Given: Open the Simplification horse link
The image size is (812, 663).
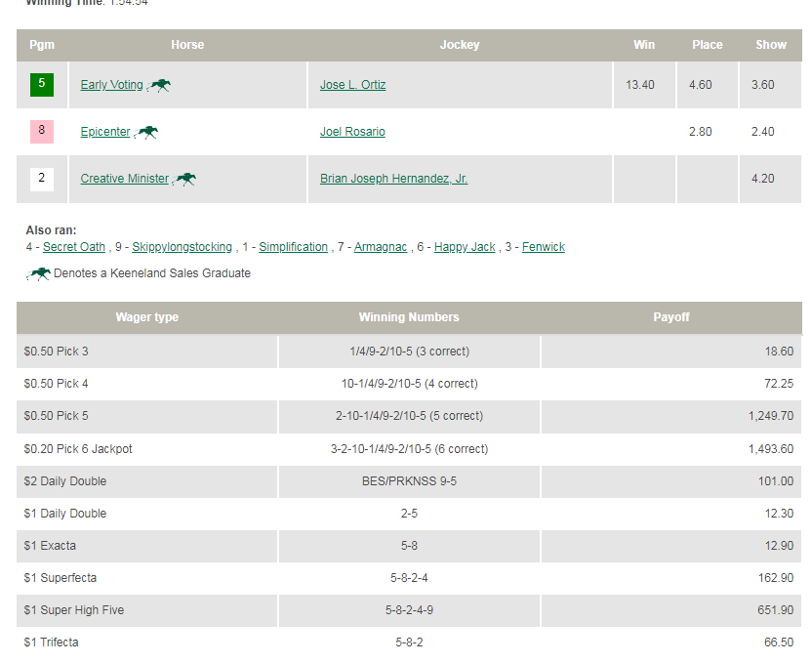Looking at the screenshot, I should point(293,247).
